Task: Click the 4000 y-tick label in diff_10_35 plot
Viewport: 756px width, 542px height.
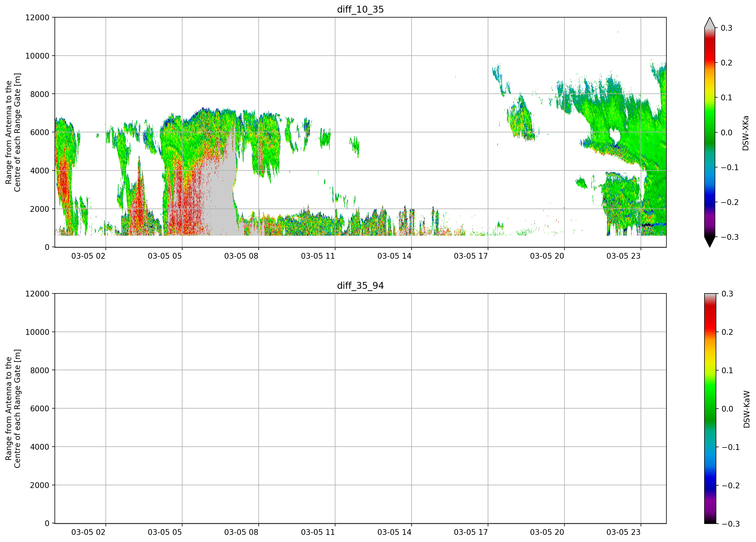Action: 40,171
